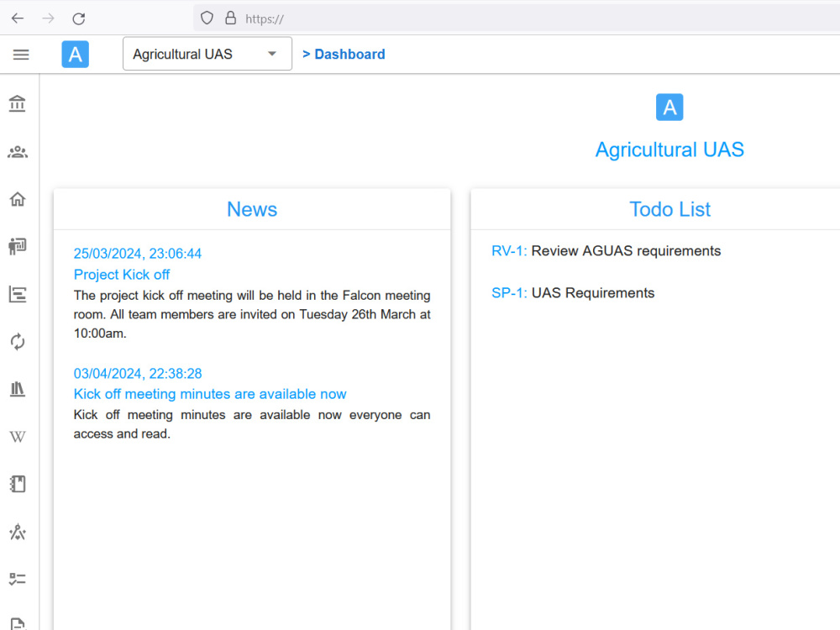Open the Project Kick off news item
Viewport: 840px width, 630px height.
click(x=122, y=275)
